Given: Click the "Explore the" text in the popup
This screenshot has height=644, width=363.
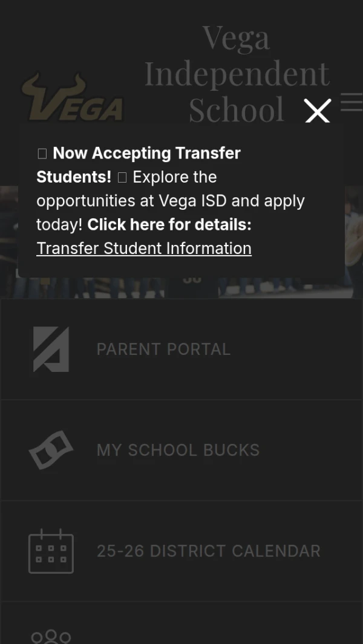Looking at the screenshot, I should (175, 177).
